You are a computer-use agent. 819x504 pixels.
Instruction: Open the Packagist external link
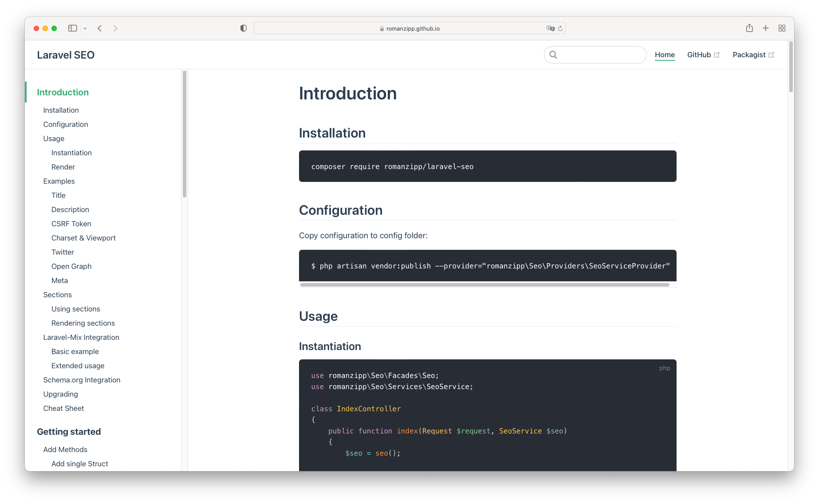[x=753, y=55]
